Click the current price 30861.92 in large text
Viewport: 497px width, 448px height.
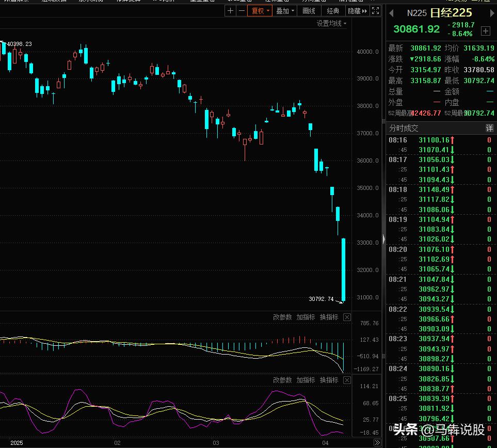[416, 29]
